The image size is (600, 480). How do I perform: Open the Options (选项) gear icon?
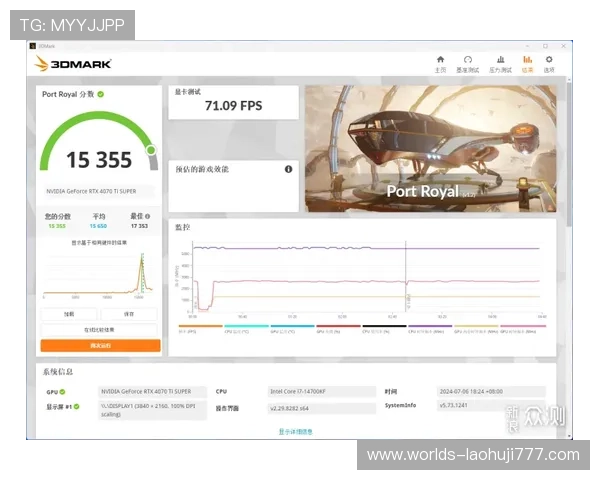[549, 61]
